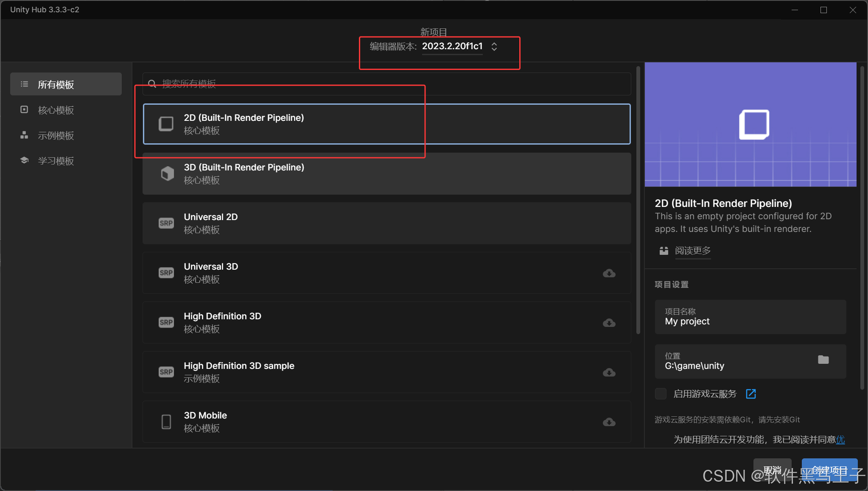This screenshot has height=491, width=868.
Task: Switch to 示例模板 category
Action: pyautogui.click(x=56, y=136)
